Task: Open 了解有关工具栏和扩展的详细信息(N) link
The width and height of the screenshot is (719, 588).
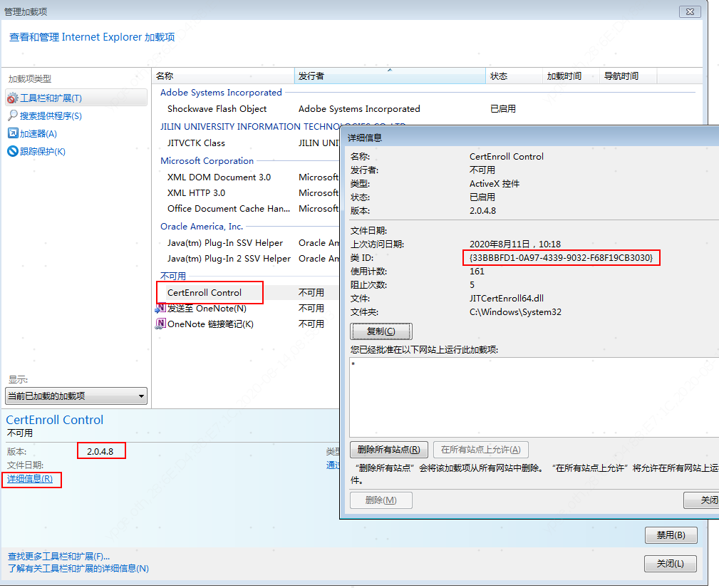Action: coord(78,568)
